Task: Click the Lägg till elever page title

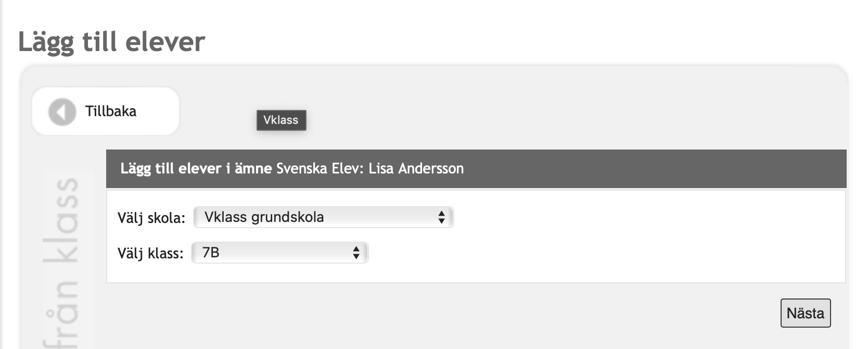Action: coord(112,41)
